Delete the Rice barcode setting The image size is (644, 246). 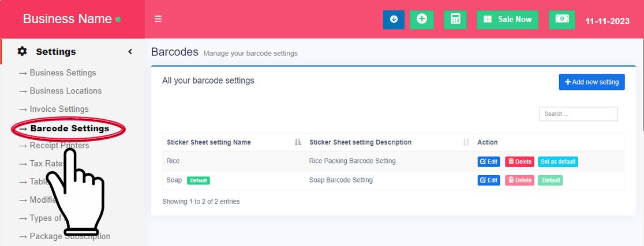pos(519,162)
